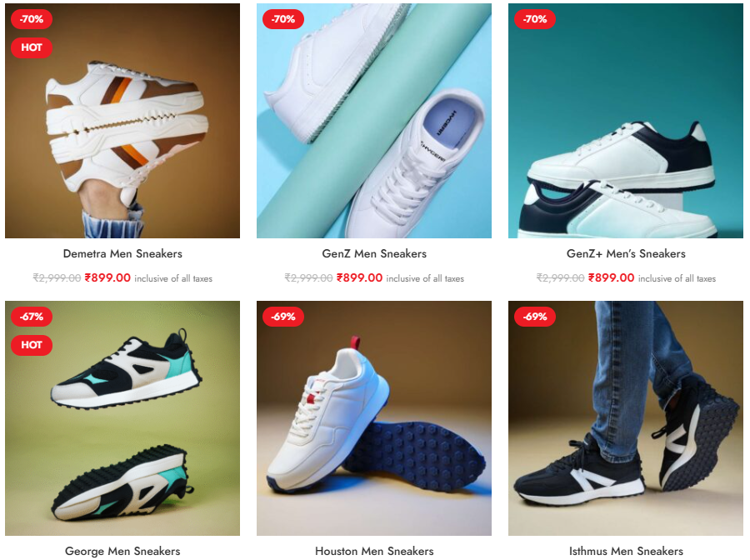The height and width of the screenshot is (560, 750).
Task: Click the Isthmus Men Sneakers title link
Action: (x=626, y=551)
